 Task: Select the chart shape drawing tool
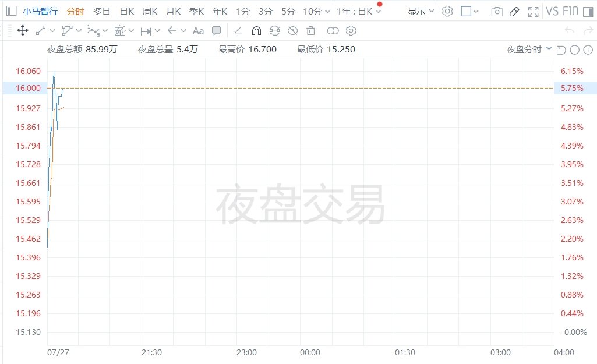pos(119,31)
